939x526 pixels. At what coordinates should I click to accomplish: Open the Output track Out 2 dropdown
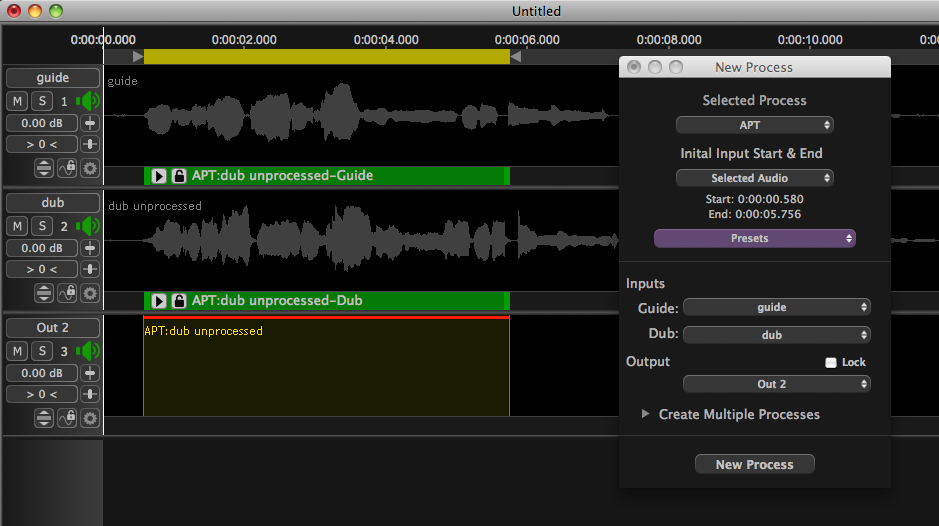pyautogui.click(x=776, y=384)
